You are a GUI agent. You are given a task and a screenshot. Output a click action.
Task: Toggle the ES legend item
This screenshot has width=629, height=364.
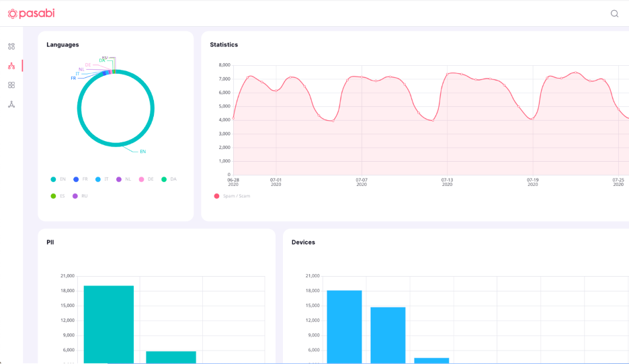pos(58,196)
